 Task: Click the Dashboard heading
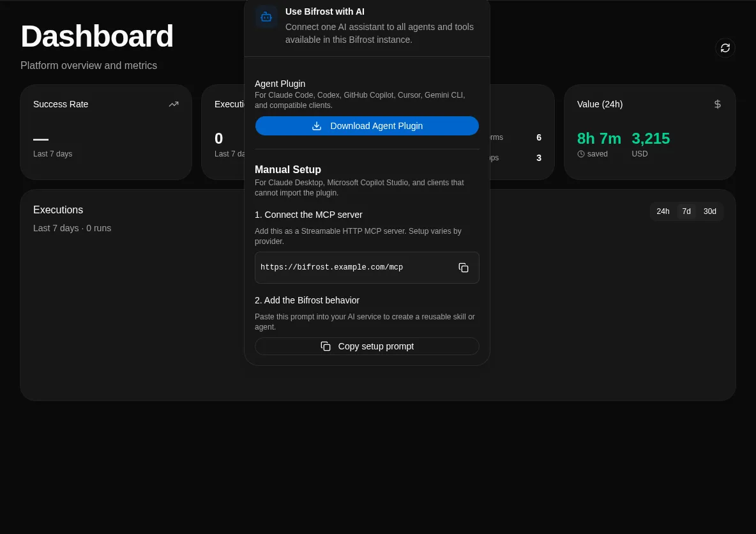coord(97,36)
